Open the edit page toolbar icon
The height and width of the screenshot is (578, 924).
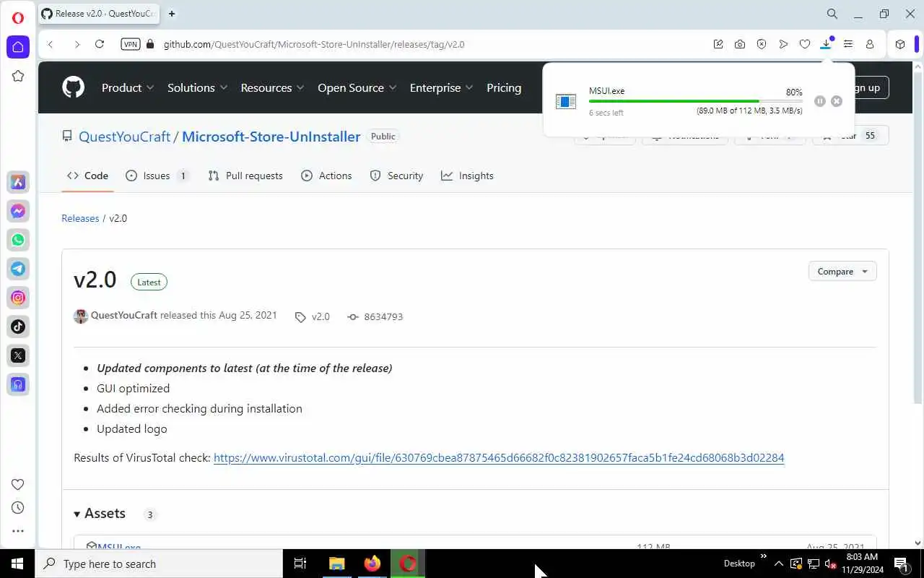[x=718, y=44]
